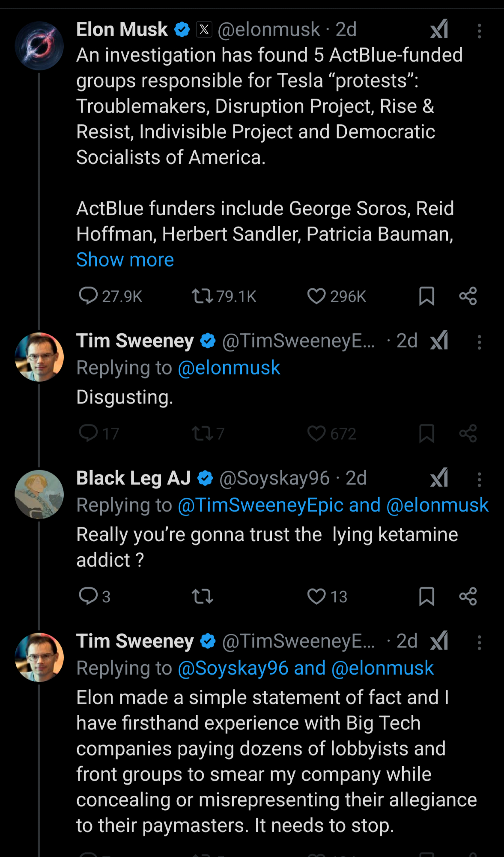
Task: Open Grok icon on Tim Sweeney's last reply
Action: 439,641
